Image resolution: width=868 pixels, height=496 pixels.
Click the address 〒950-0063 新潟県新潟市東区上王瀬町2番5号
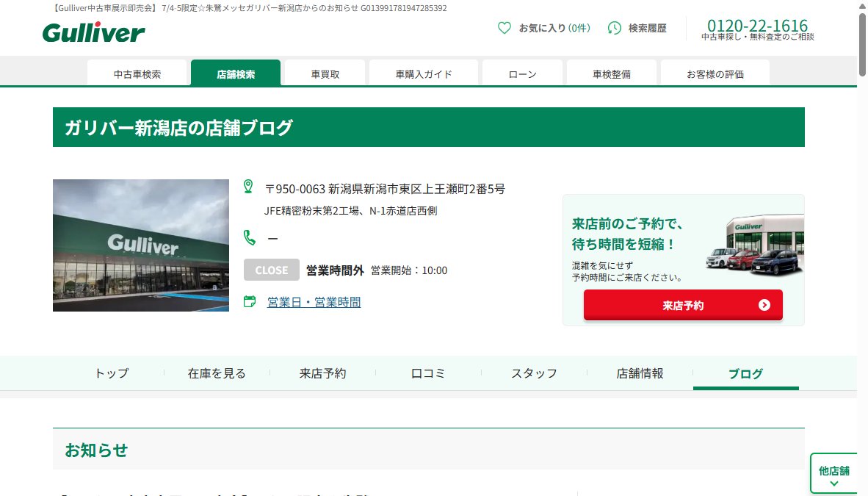386,189
